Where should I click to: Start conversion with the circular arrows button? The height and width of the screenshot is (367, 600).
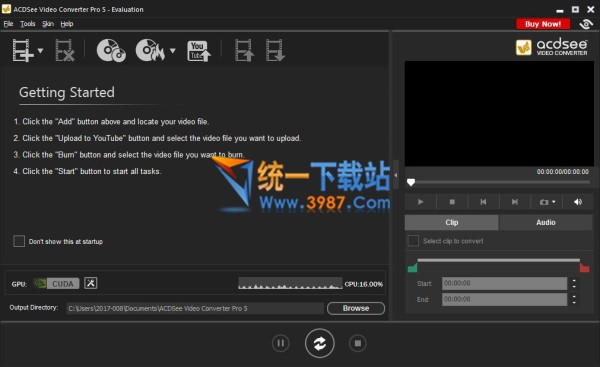pos(320,343)
